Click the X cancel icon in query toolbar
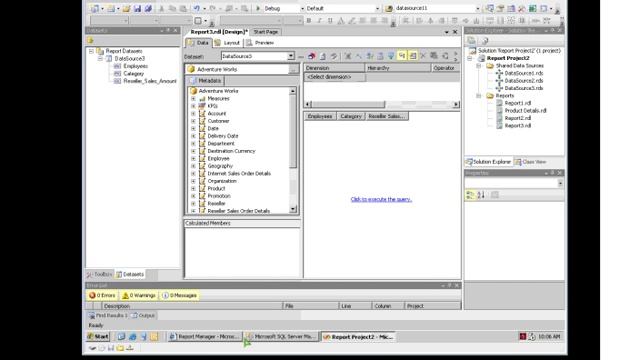Screen dimensions: 640x360 423,56
